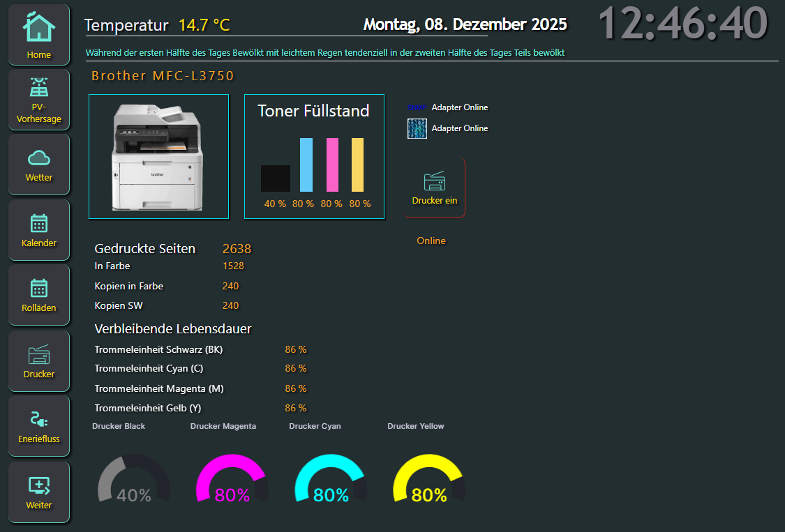Go to the Wetter cloud page
Viewport: 785px width, 532px height.
38,165
